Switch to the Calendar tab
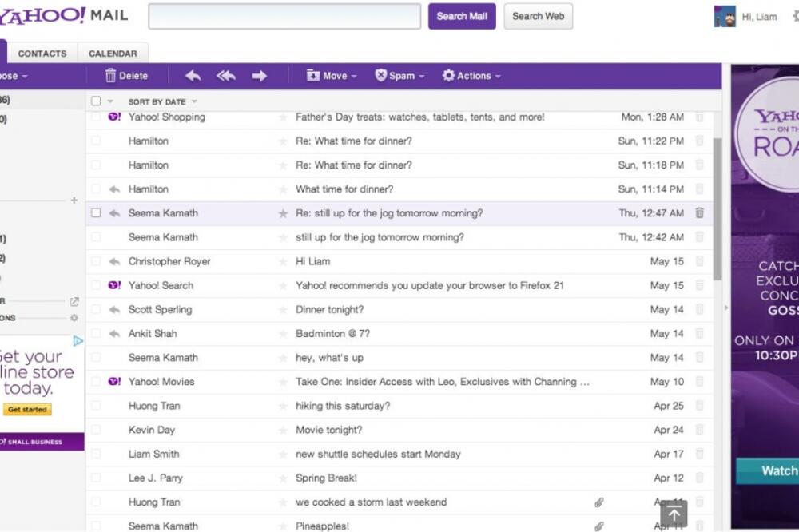The width and height of the screenshot is (799, 532). pos(113,53)
